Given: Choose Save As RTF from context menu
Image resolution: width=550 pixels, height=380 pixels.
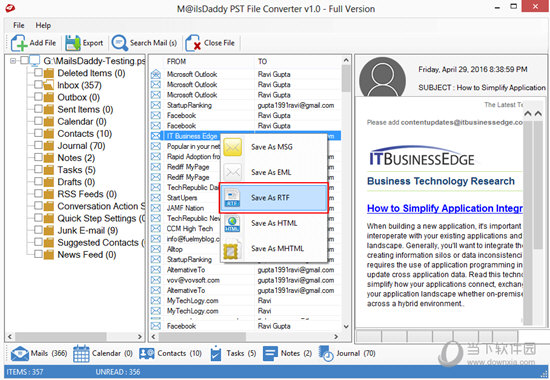Looking at the screenshot, I should pyautogui.click(x=274, y=198).
